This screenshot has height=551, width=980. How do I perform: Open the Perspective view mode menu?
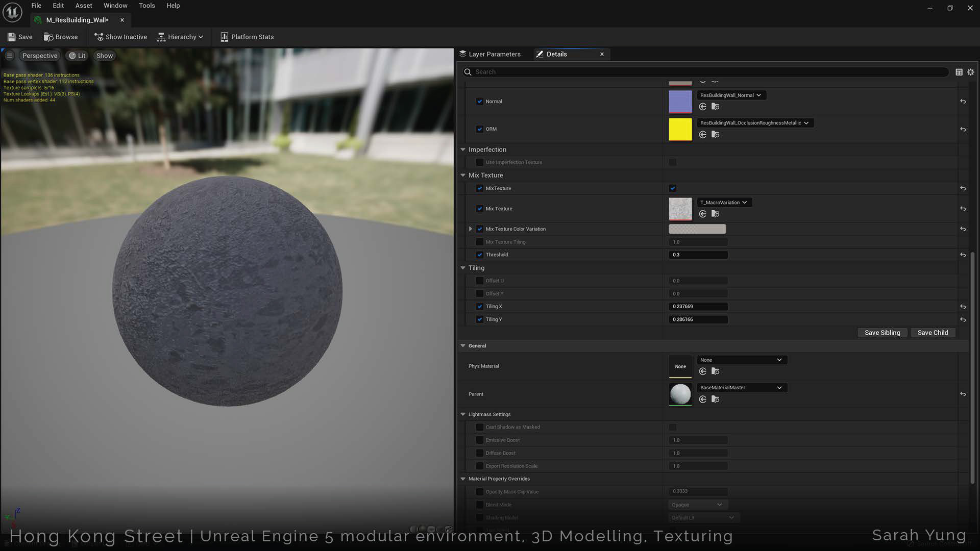click(x=40, y=56)
